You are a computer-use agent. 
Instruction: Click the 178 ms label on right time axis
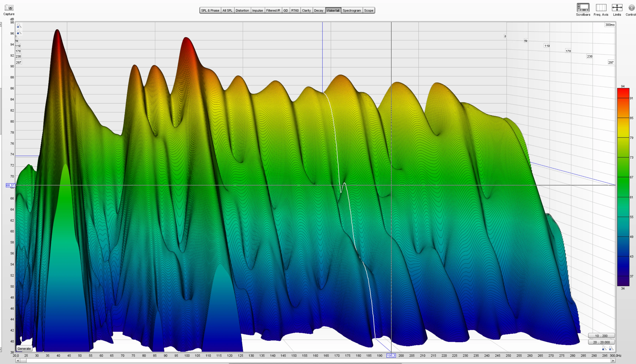click(568, 51)
